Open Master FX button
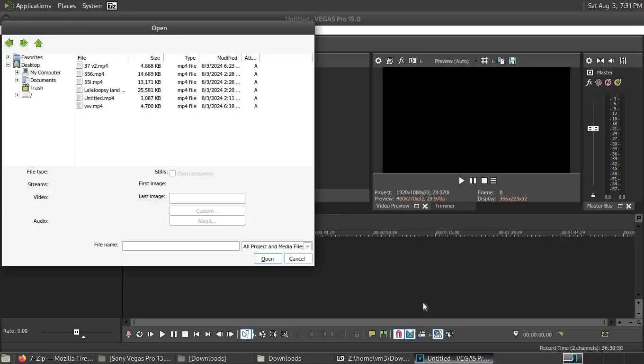 [589, 82]
